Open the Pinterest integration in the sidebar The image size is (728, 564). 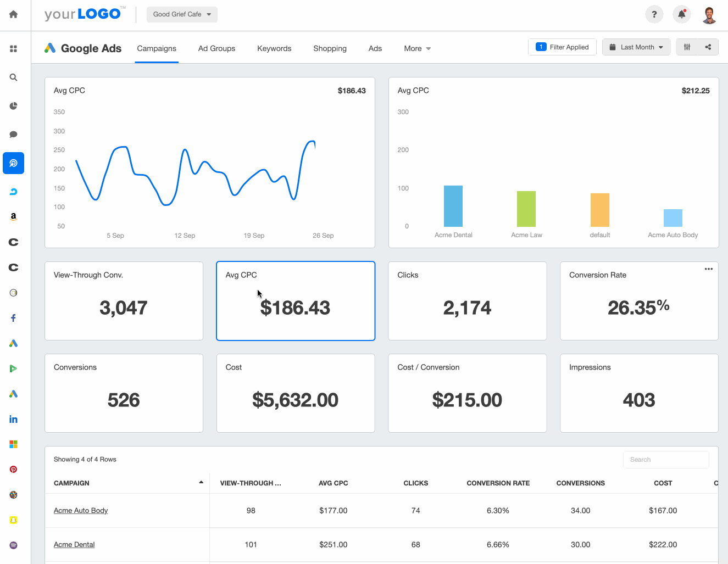[x=13, y=469]
